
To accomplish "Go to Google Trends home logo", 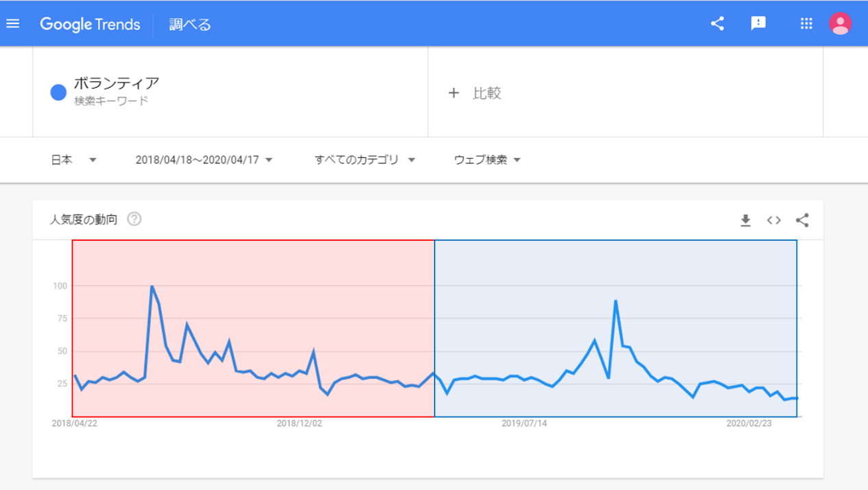I will pyautogui.click(x=90, y=25).
